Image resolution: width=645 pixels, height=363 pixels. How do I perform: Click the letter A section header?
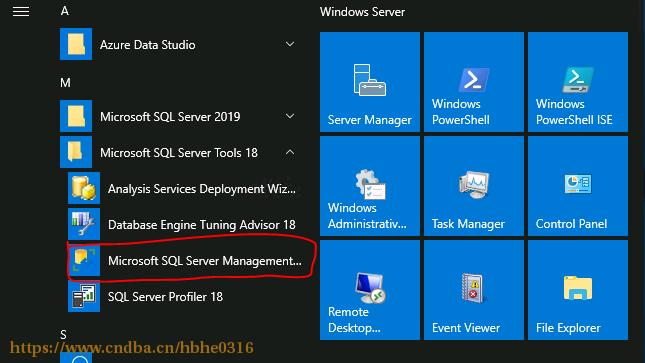pos(65,11)
